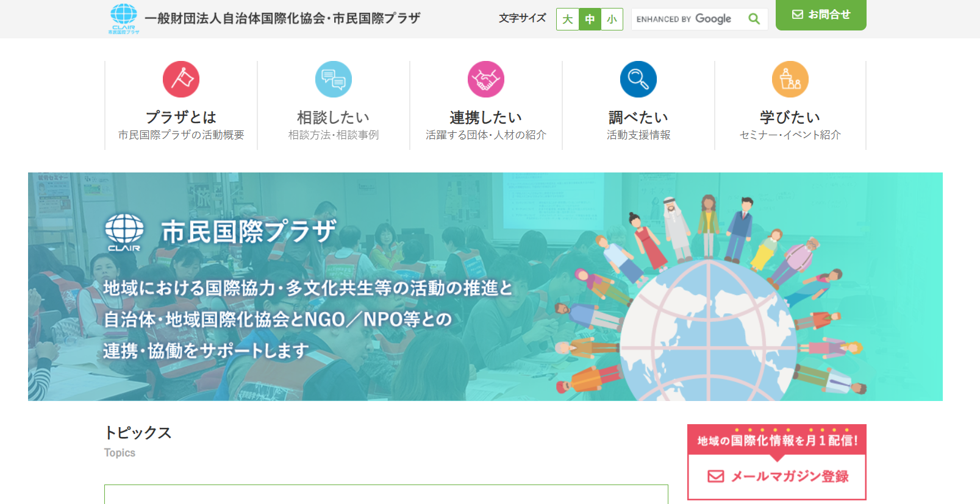This screenshot has height=504, width=980.
Task: Open the 相談したい menu item
Action: 334,105
